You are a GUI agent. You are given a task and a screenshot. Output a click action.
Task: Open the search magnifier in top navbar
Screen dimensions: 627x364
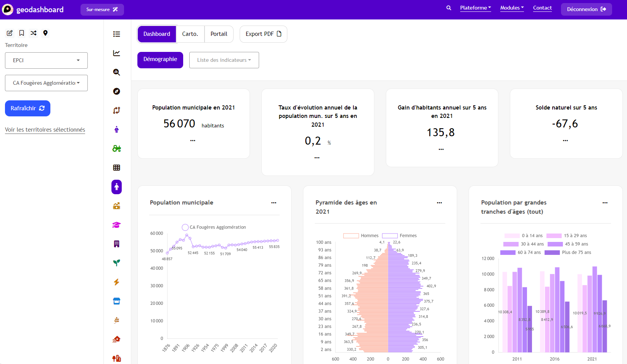pyautogui.click(x=449, y=8)
